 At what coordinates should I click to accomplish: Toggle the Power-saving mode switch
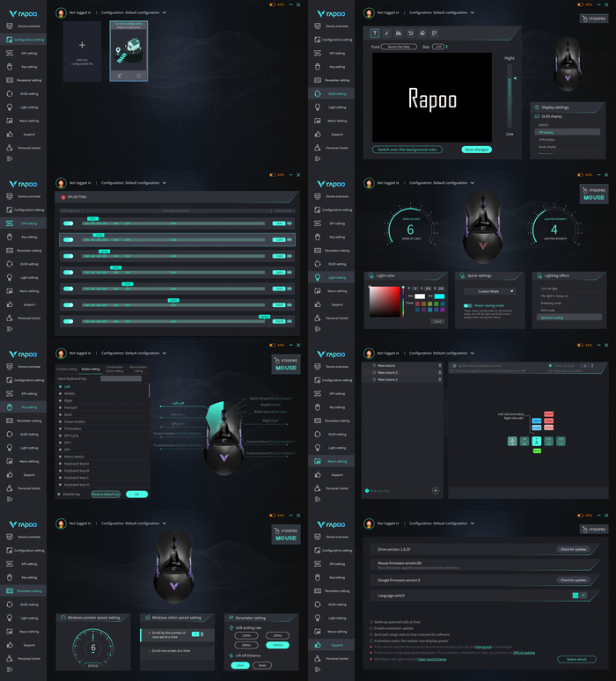(468, 305)
